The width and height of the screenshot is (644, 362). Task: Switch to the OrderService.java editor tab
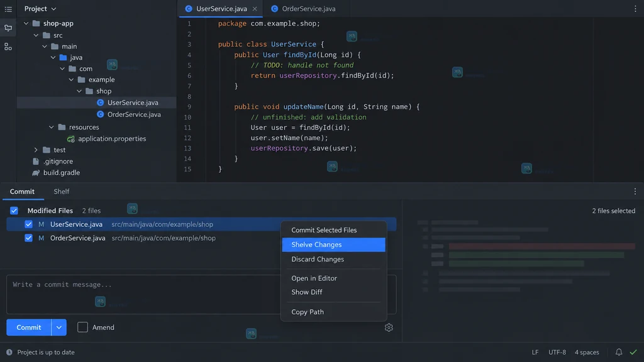pyautogui.click(x=305, y=9)
